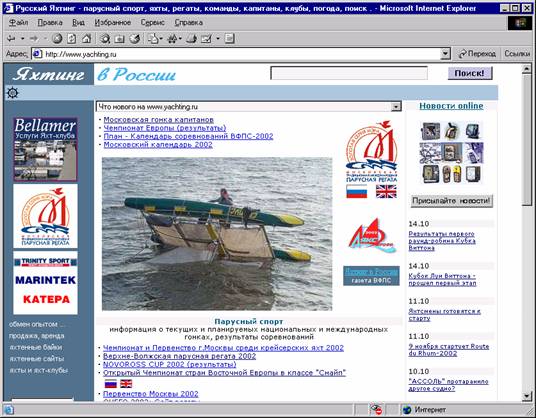Open 'Что нового на www.yachting.ru' dropdown
This screenshot has width=536, height=418.
click(249, 107)
